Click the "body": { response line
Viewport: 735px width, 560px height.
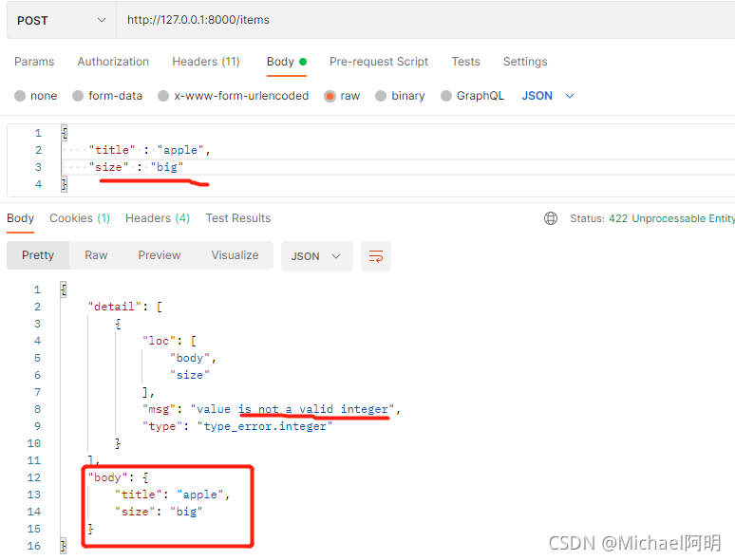pos(119,477)
